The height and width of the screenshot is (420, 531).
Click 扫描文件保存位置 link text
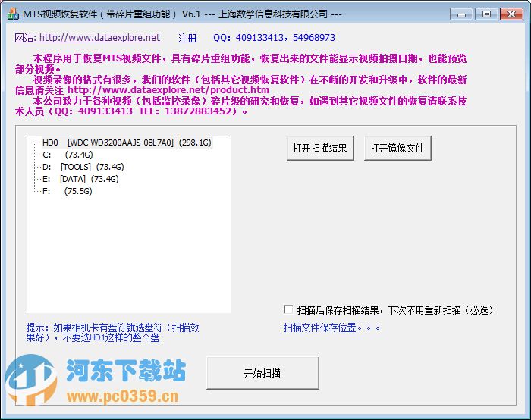coord(331,328)
